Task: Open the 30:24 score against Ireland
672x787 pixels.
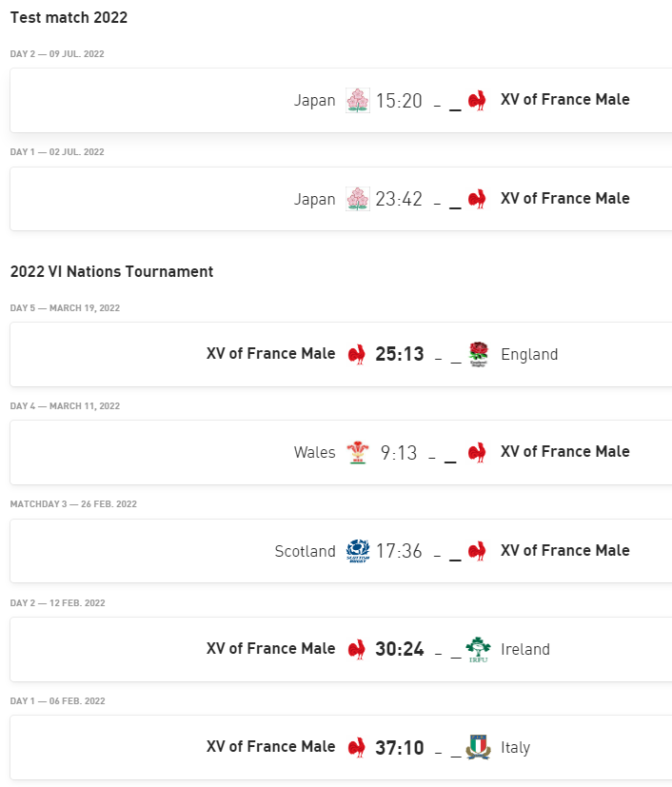Action: point(399,649)
